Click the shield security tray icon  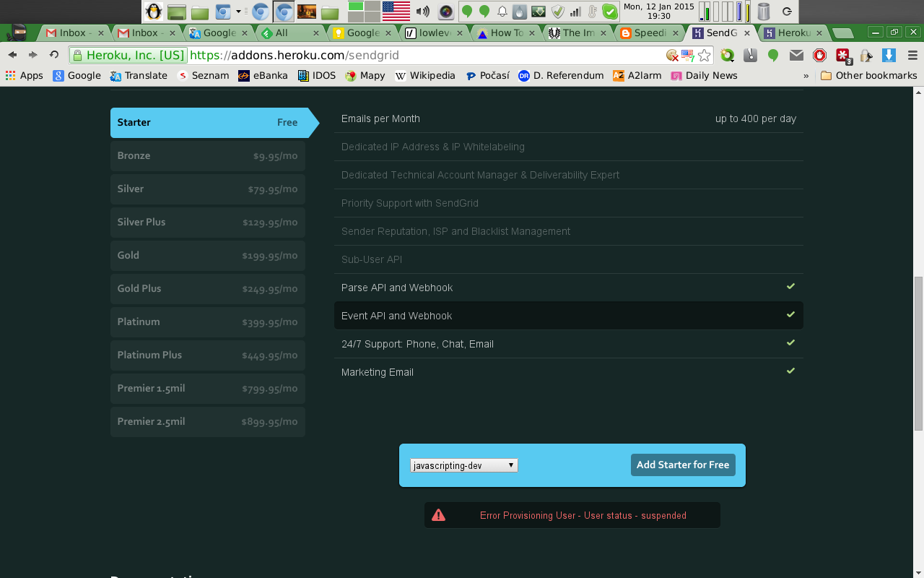(x=557, y=11)
